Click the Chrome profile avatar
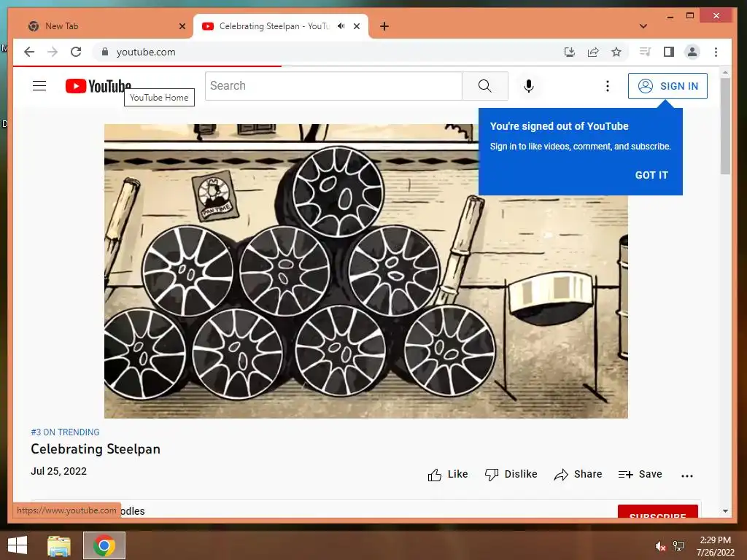The image size is (747, 560). [692, 52]
